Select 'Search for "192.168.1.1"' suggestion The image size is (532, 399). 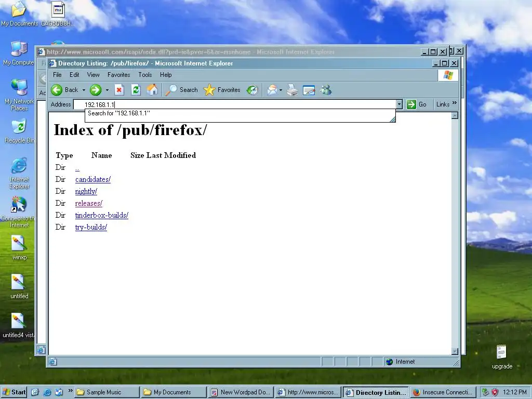coord(240,113)
